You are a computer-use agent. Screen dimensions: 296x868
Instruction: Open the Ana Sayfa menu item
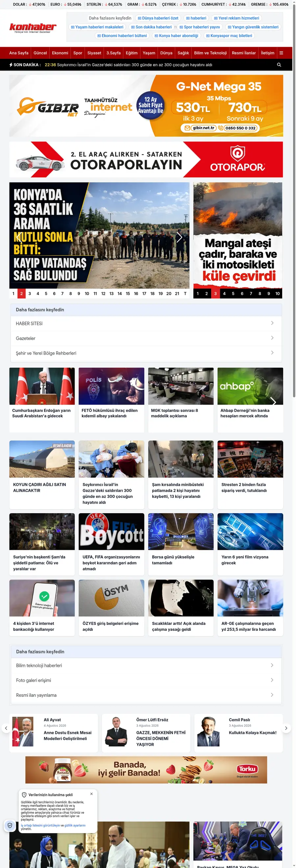point(19,53)
